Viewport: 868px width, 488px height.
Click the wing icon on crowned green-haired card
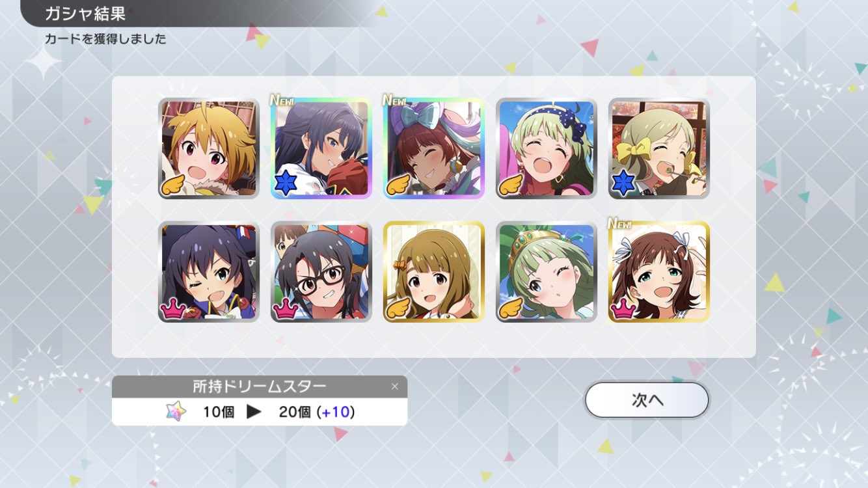click(511, 308)
